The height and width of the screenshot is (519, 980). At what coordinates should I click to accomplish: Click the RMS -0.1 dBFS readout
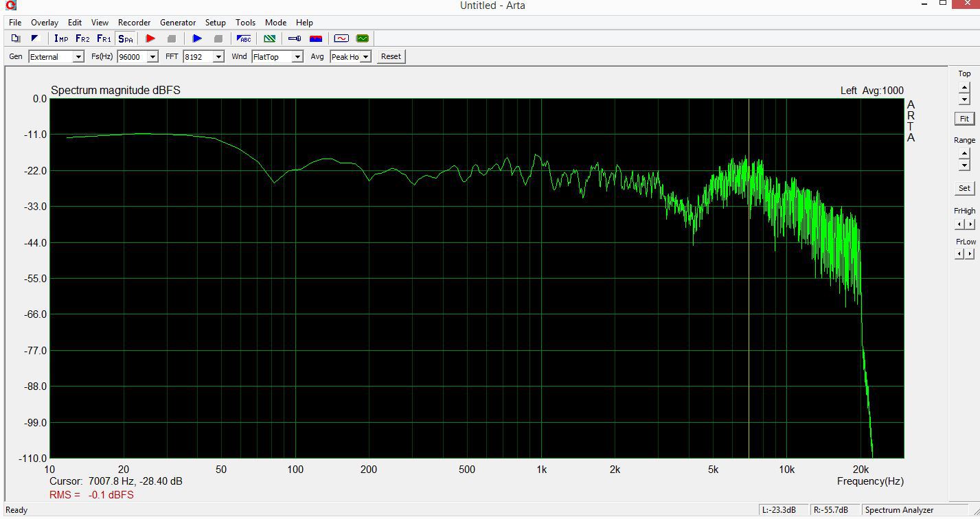[x=91, y=495]
